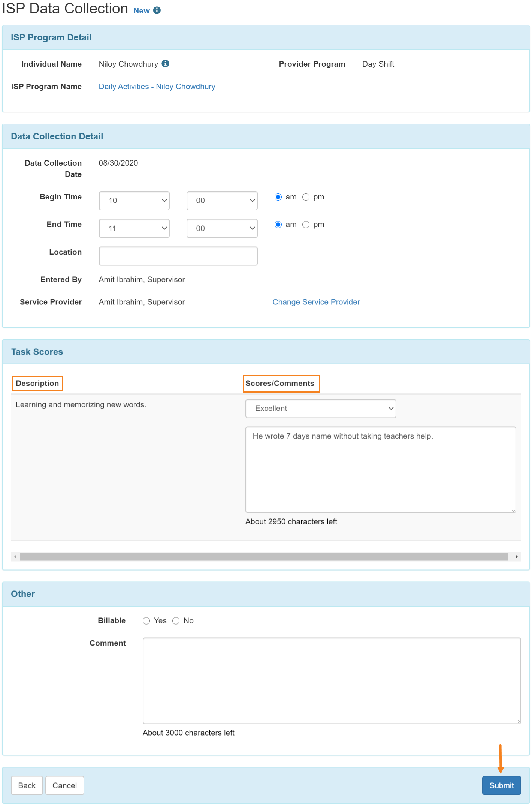Viewport: 532px width, 806px height.
Task: Select am for Begin Time
Action: click(x=278, y=197)
